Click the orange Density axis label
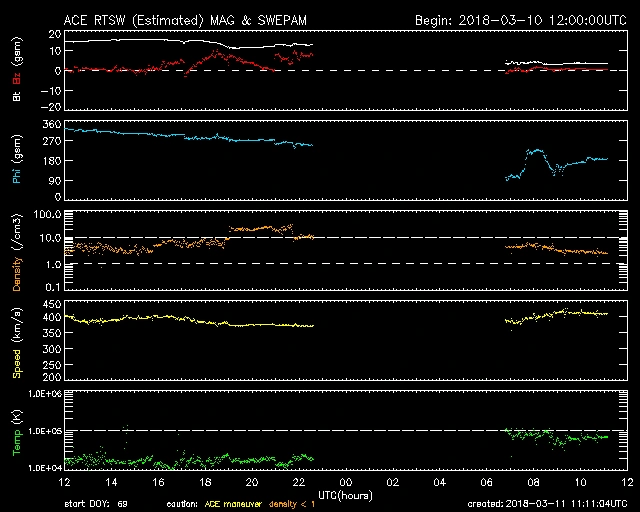The height and width of the screenshot is (512, 640). (x=16, y=258)
